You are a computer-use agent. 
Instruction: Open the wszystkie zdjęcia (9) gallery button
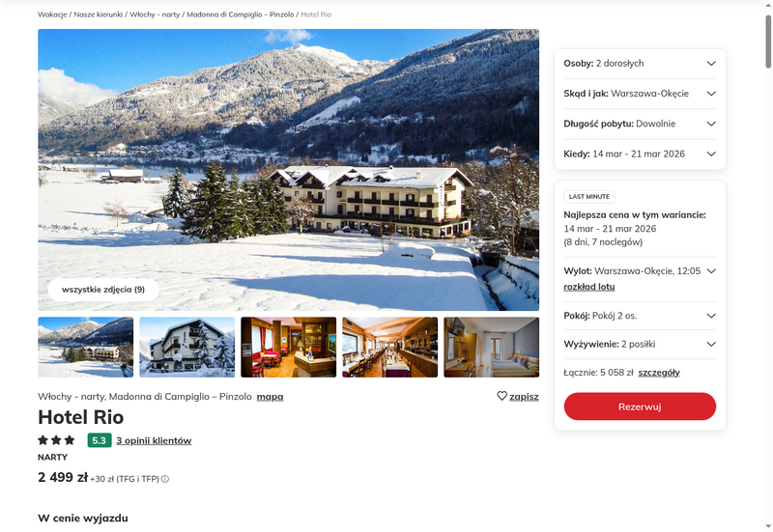103,290
